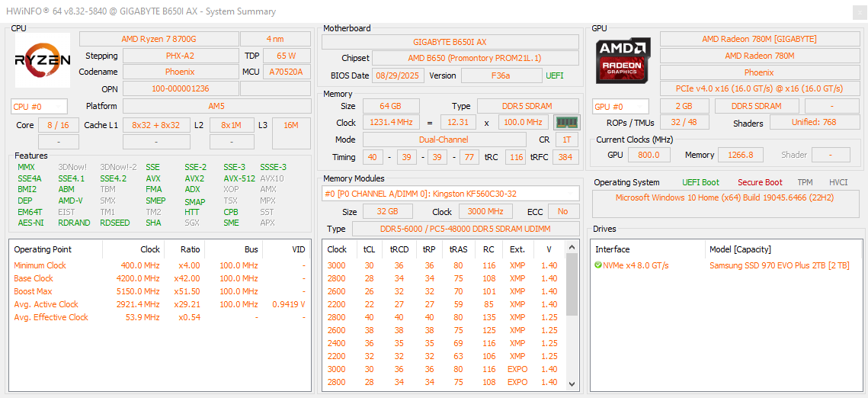
Task: Click the L1 cache value 8x32 + 8x32
Action: (x=156, y=125)
